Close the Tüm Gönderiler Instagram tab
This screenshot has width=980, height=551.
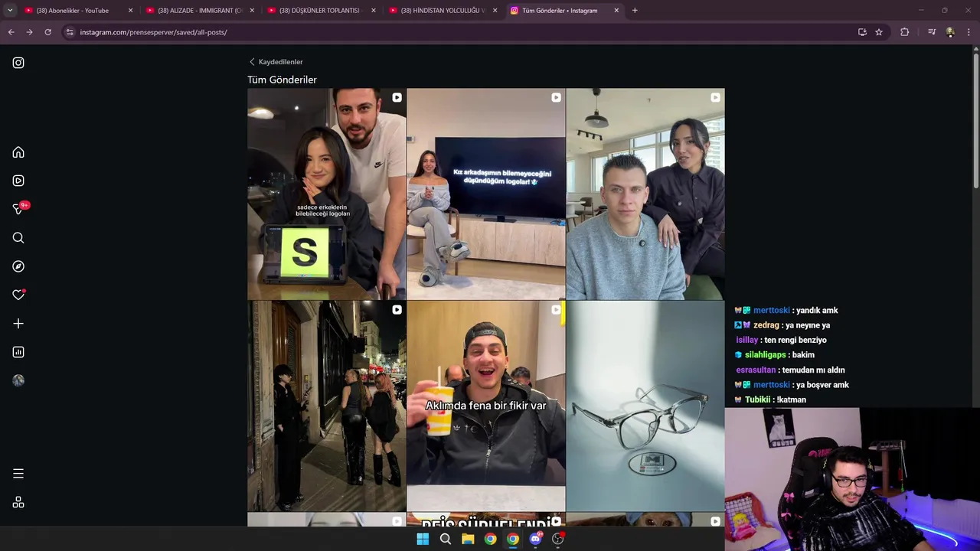[x=616, y=11]
